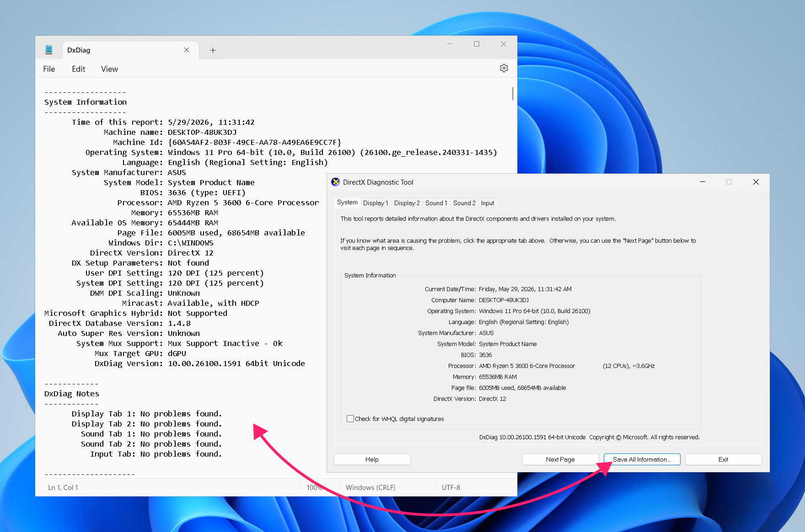This screenshot has width=805, height=532.
Task: Click the Help button
Action: 372,459
